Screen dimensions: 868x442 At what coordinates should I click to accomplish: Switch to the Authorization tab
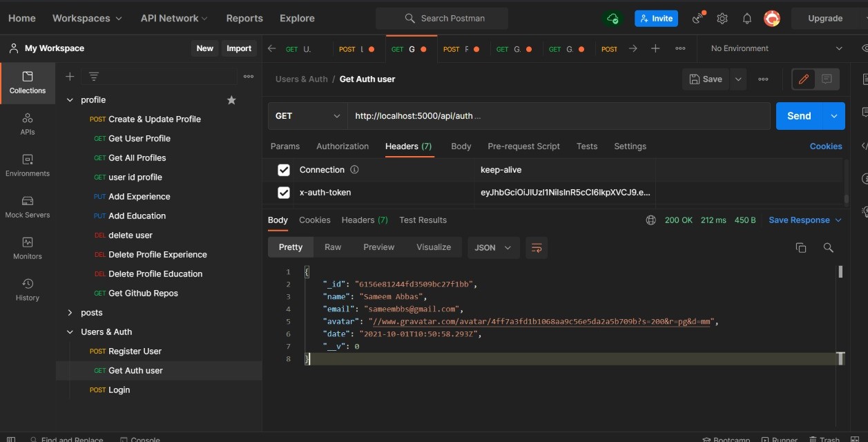click(343, 146)
